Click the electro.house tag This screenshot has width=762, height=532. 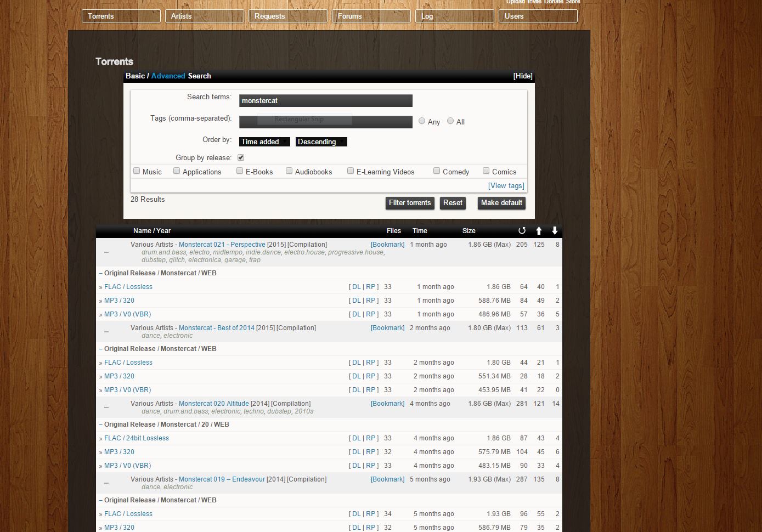tap(304, 252)
